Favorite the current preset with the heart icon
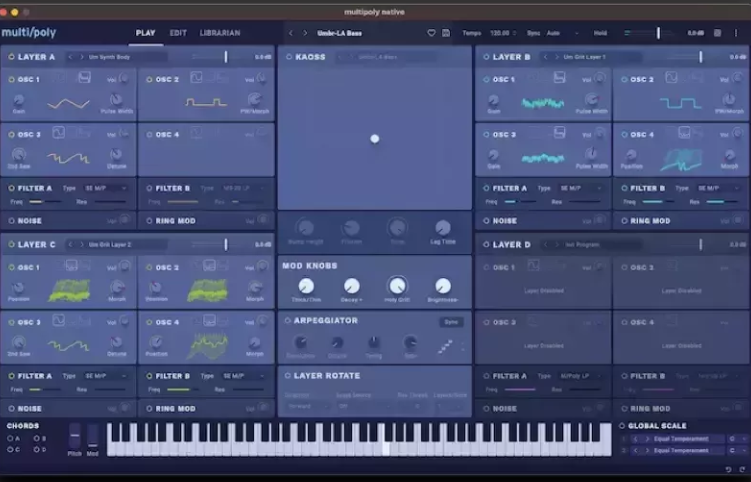This screenshot has height=482, width=751. (x=432, y=33)
